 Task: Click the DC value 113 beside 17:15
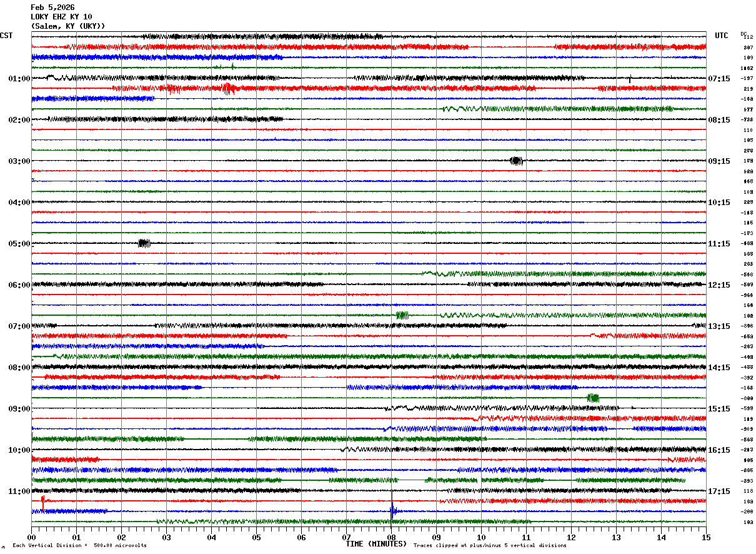click(x=748, y=491)
